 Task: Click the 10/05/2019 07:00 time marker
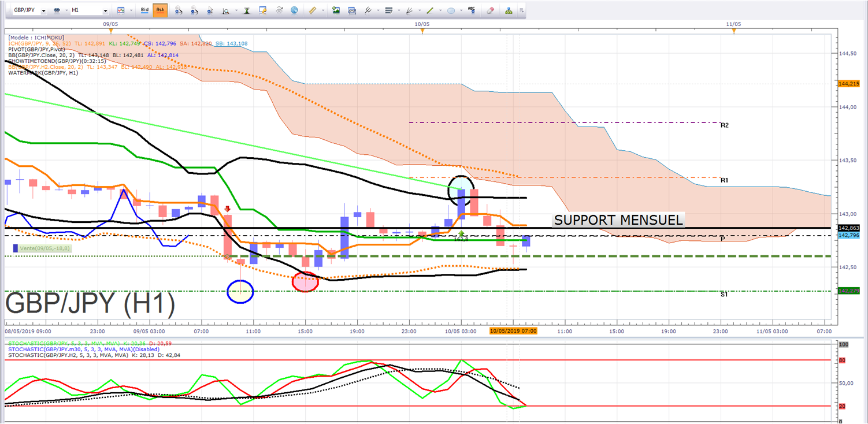tap(513, 331)
